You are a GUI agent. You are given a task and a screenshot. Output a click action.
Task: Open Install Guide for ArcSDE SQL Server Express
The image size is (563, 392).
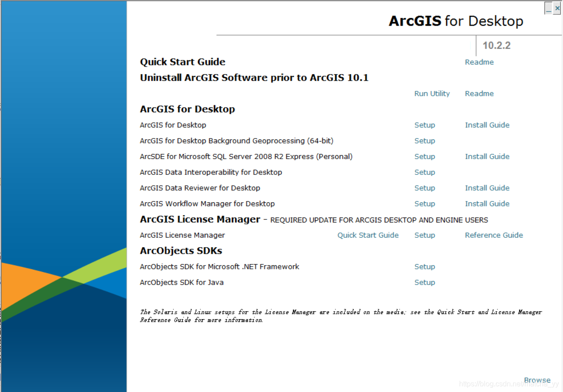(x=487, y=156)
